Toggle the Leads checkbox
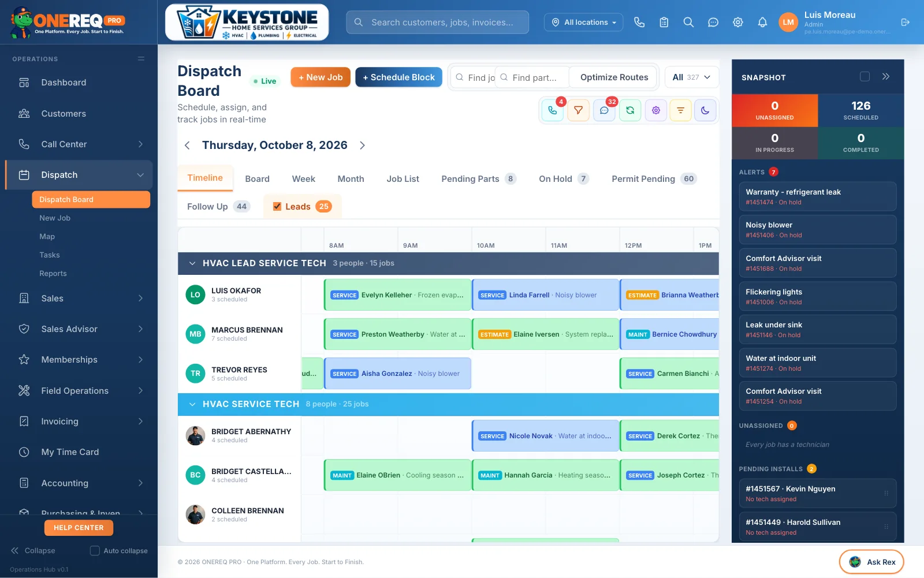The height and width of the screenshot is (578, 924). [x=277, y=206]
